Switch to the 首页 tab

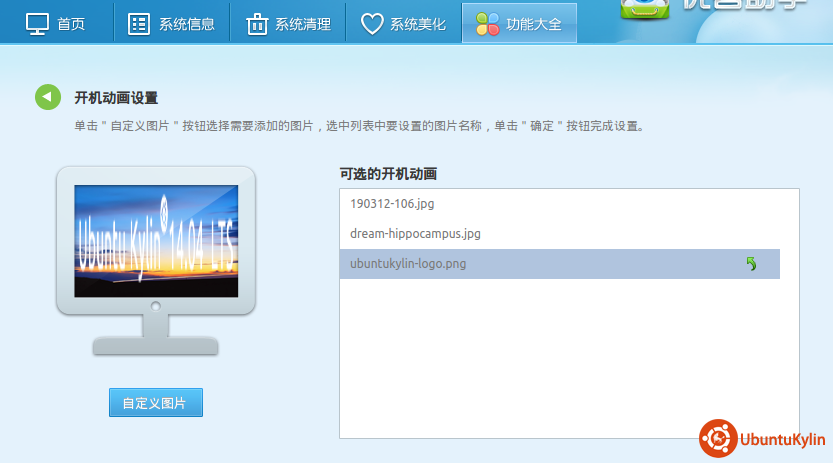point(70,23)
